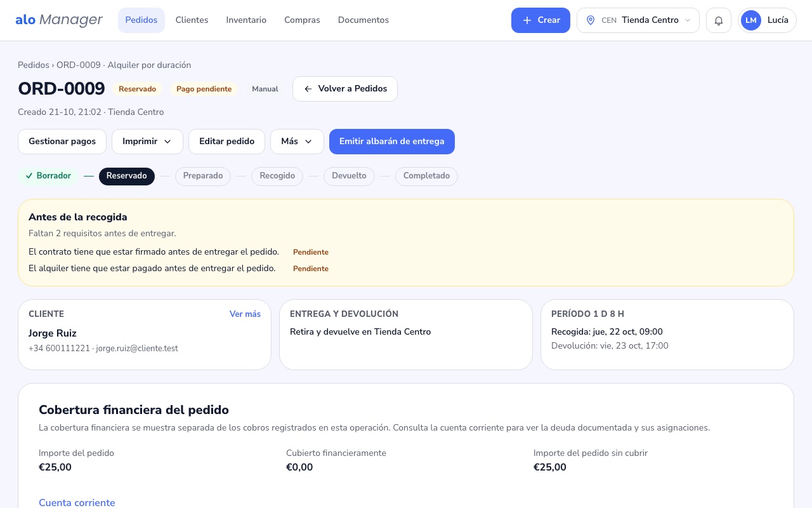Select the Completado status step

(x=426, y=176)
